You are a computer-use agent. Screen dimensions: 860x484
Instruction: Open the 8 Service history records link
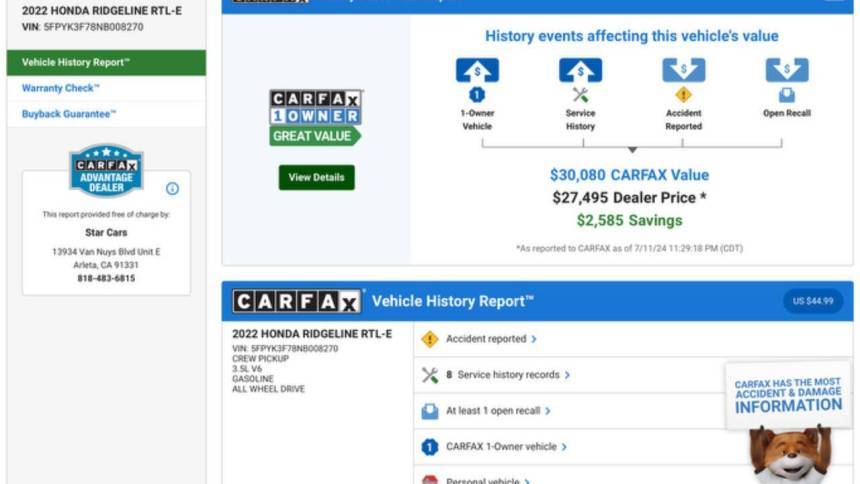tap(502, 375)
